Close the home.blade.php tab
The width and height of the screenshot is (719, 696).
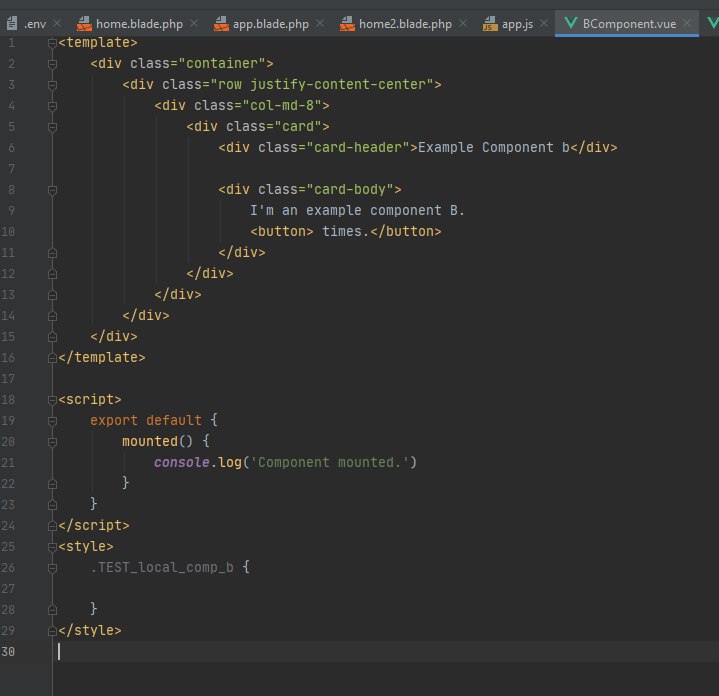194,23
